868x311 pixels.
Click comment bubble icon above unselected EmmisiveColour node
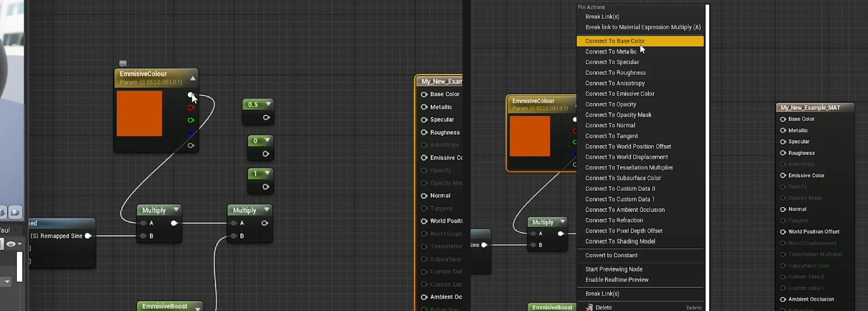(123, 63)
